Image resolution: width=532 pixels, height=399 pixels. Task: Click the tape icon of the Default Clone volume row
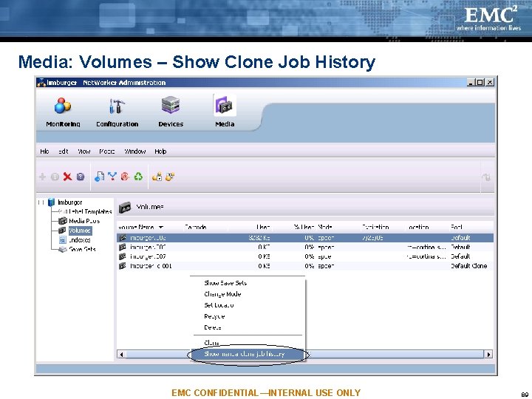coord(123,266)
